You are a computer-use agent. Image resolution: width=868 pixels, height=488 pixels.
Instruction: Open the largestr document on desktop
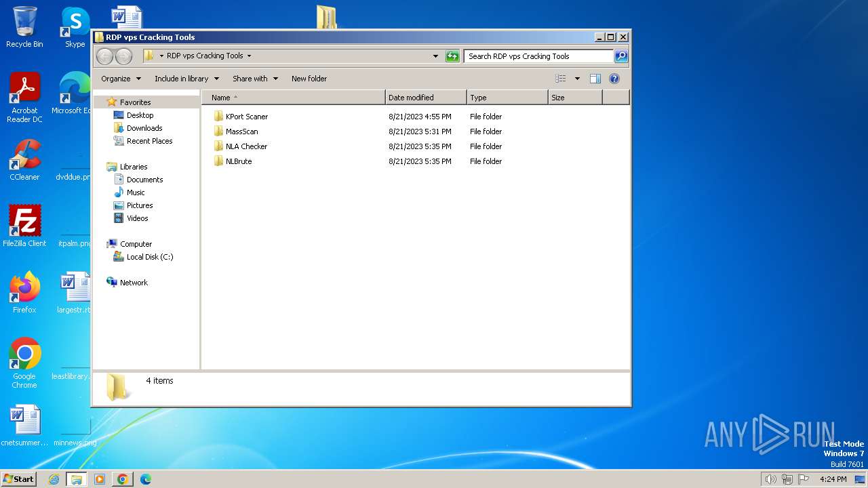click(75, 292)
